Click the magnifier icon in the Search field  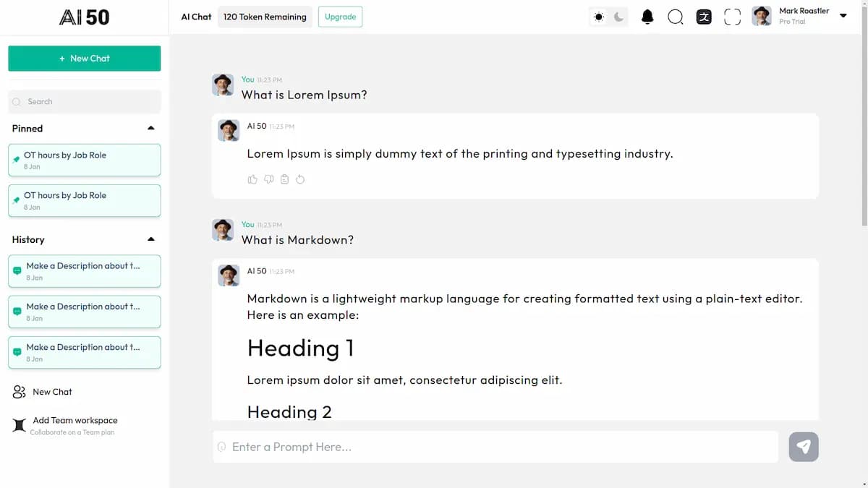click(17, 102)
